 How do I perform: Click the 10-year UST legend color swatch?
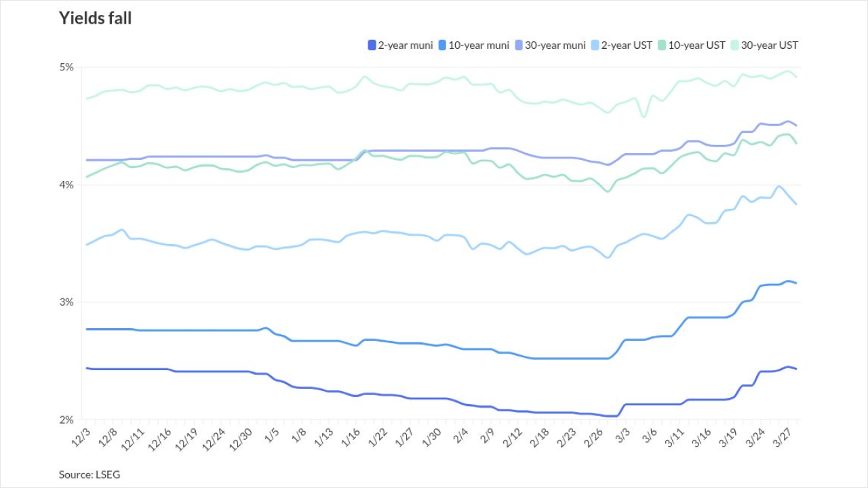click(662, 45)
